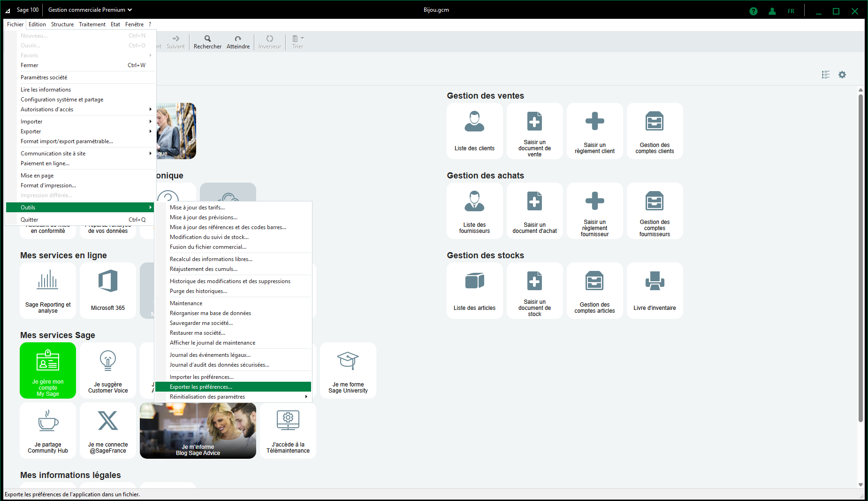
Task: Click scrollbar down arrow
Action: [x=860, y=485]
